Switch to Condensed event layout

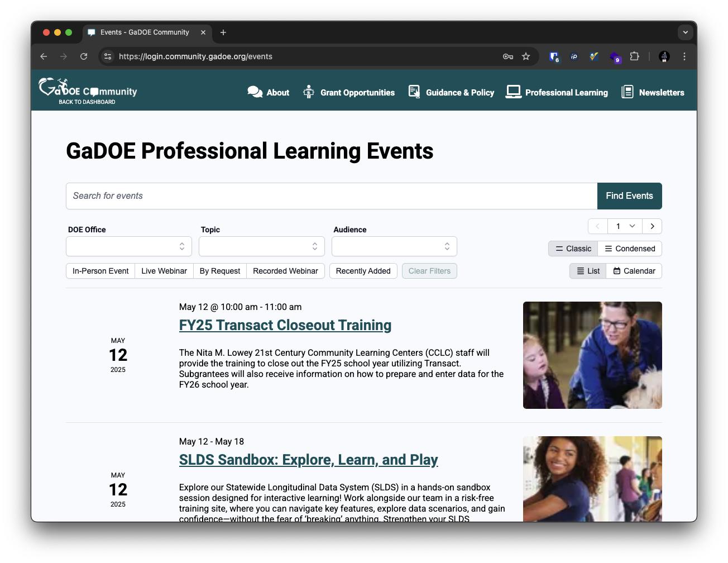pyautogui.click(x=630, y=248)
